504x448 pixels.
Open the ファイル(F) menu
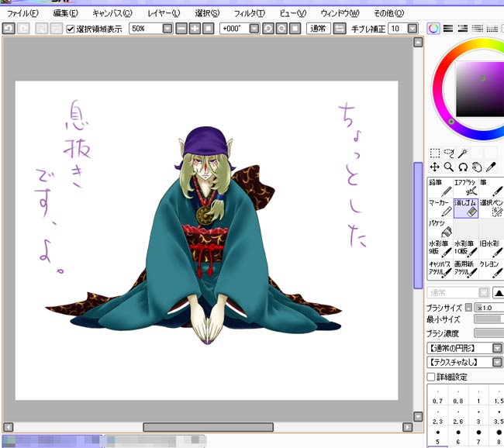[22, 13]
